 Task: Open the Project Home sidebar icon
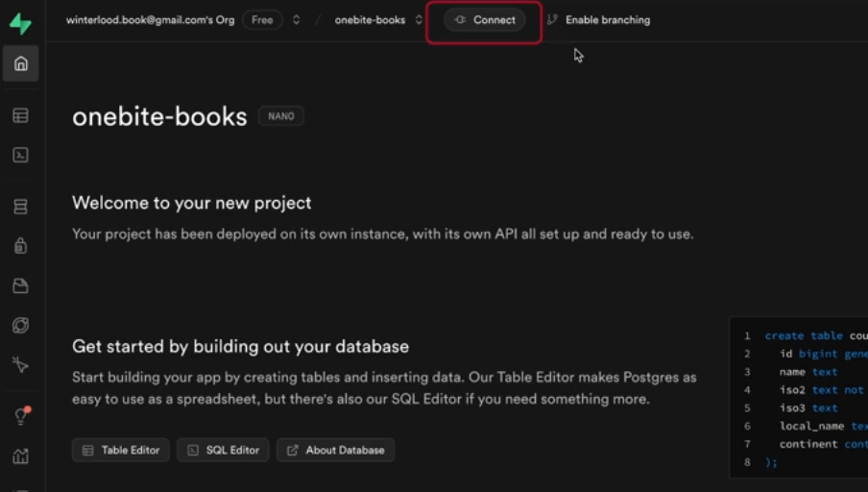coord(20,63)
